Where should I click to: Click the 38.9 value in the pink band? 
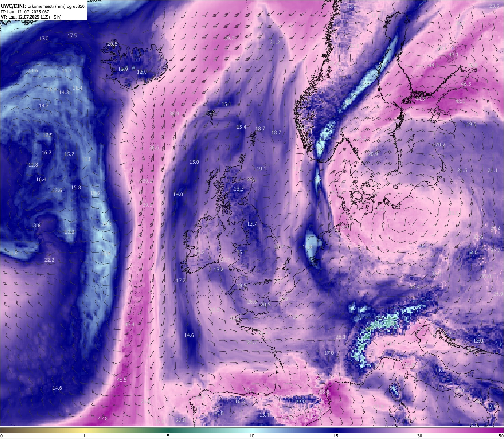(x=174, y=114)
